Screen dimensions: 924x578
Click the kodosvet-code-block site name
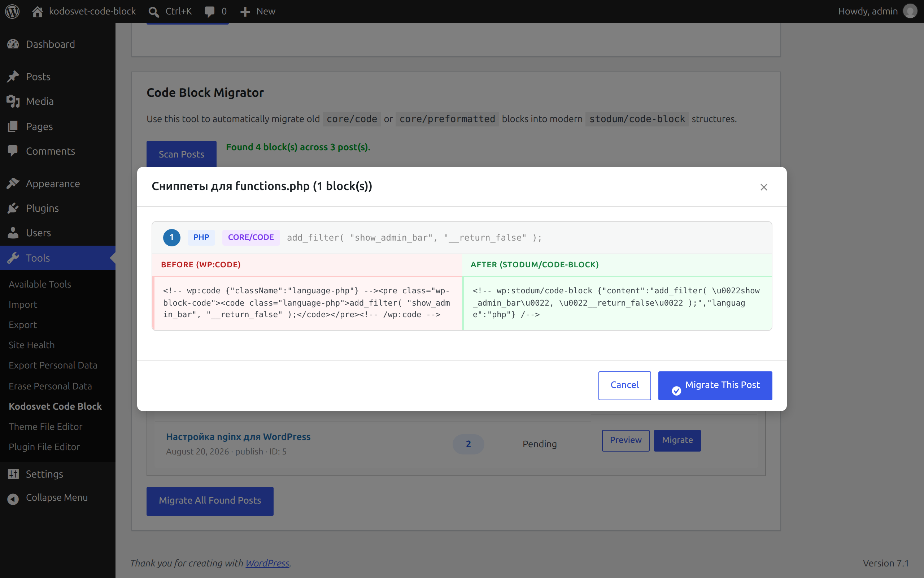coord(92,12)
